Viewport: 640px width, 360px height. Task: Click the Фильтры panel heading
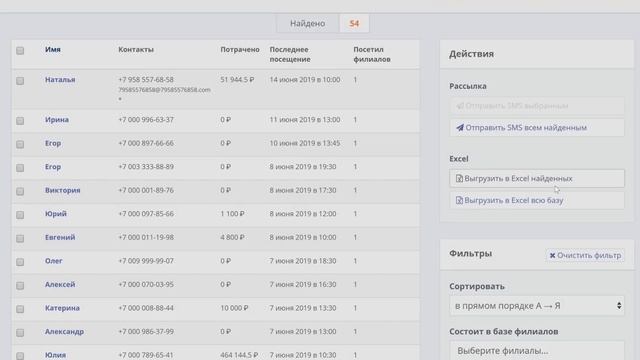pos(471,253)
